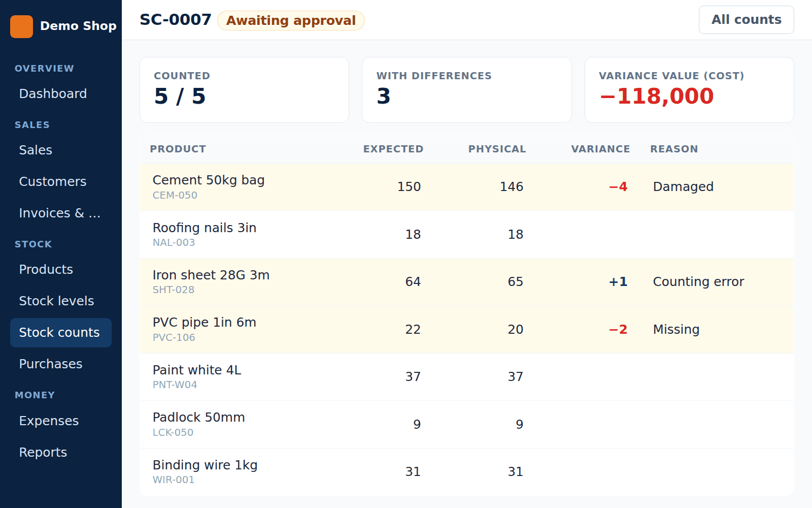
Task: Click the −2 variance for PVC pipe
Action: click(618, 329)
